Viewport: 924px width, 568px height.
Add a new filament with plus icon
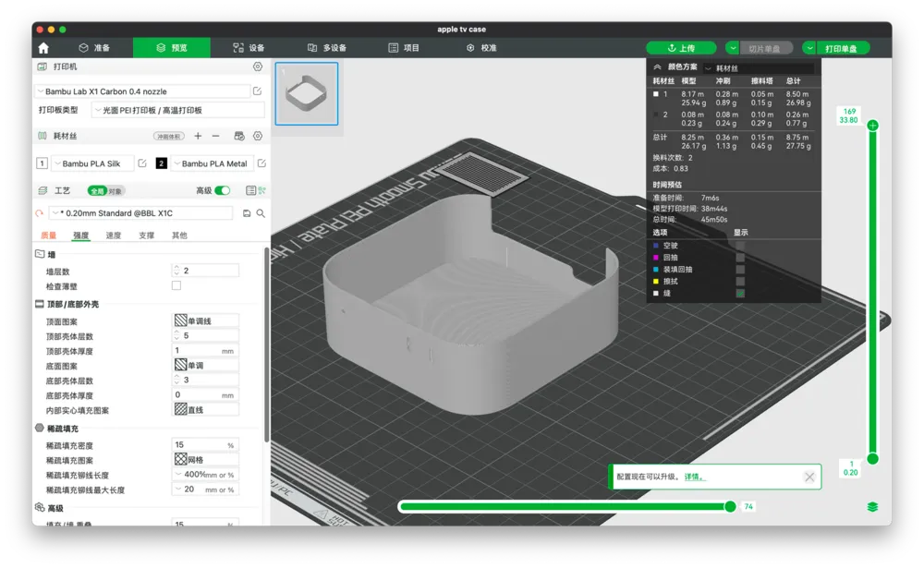tap(198, 136)
